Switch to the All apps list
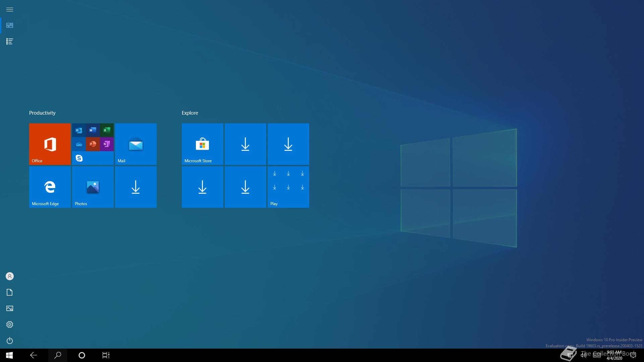644x362 pixels. 10,42
